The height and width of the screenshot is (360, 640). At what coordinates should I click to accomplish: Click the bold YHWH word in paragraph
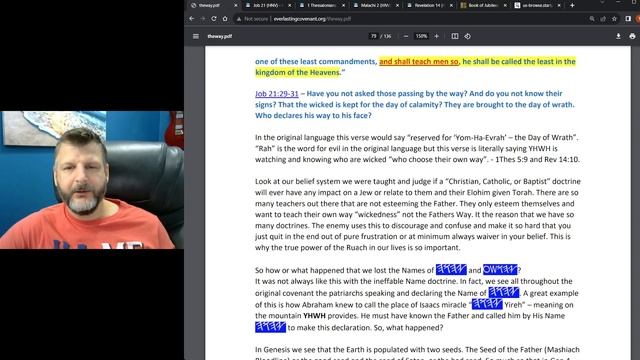click(314, 316)
